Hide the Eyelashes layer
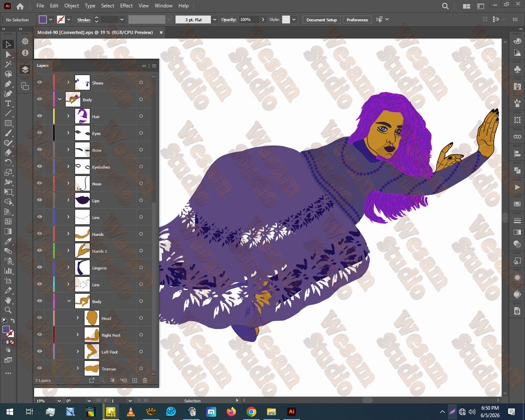Screen dimensions: 525x420 pyautogui.click(x=39, y=167)
